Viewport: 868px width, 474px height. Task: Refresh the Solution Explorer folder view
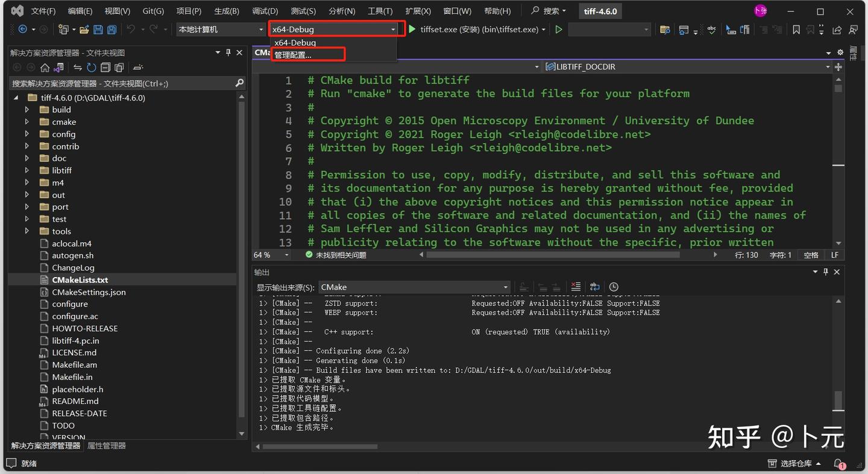point(91,67)
